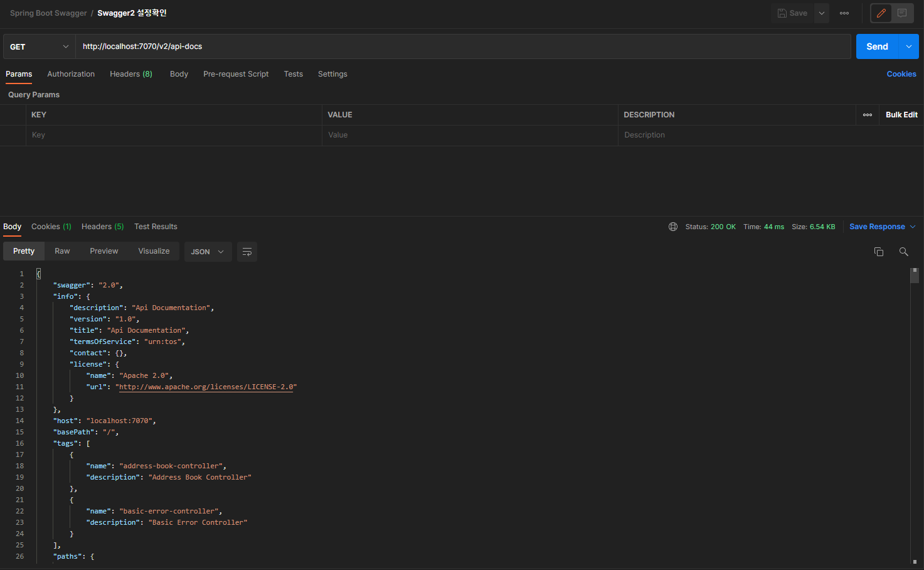The image size is (924, 570).
Task: Select the Raw view
Action: point(62,251)
